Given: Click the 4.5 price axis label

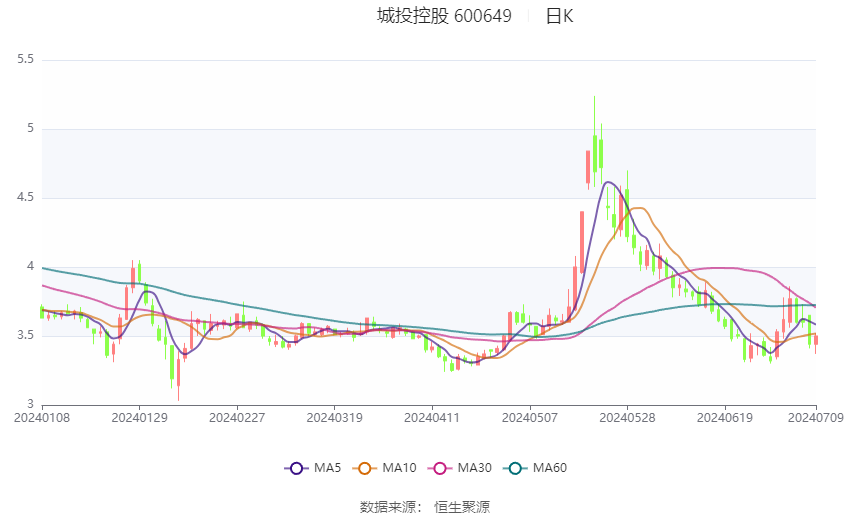Looking at the screenshot, I should (x=25, y=197).
